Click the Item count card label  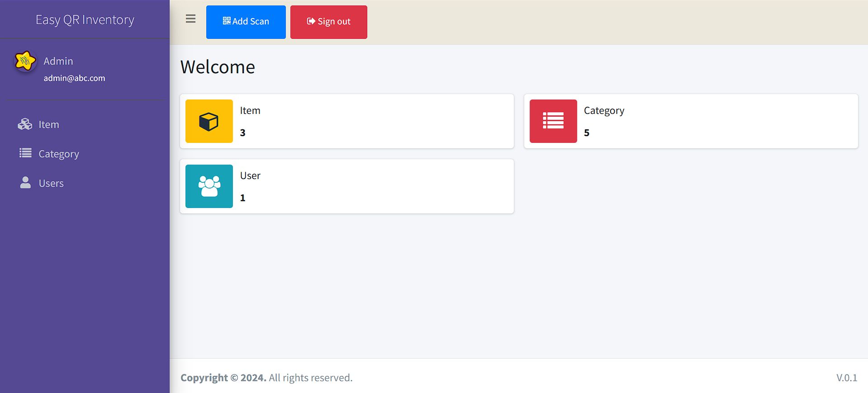tap(250, 111)
